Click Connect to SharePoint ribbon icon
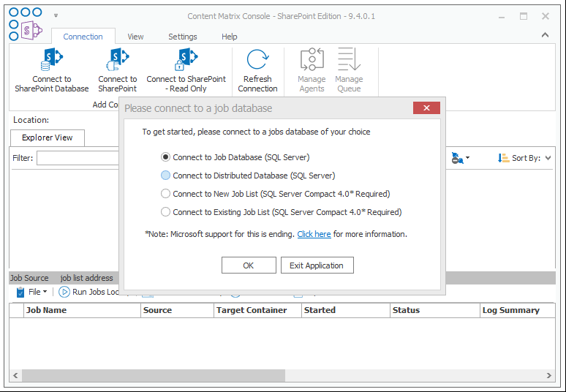 (118, 59)
